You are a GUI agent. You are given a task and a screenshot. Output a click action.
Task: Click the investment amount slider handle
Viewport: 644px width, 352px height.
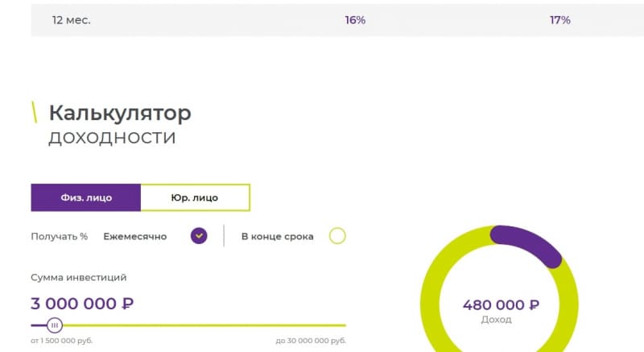[x=54, y=325]
